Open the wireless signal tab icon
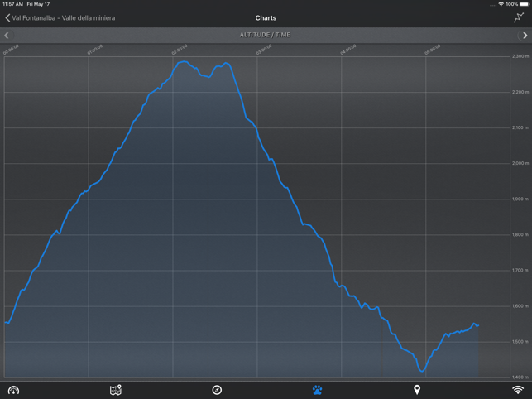Image resolution: width=532 pixels, height=399 pixels. coord(518,390)
